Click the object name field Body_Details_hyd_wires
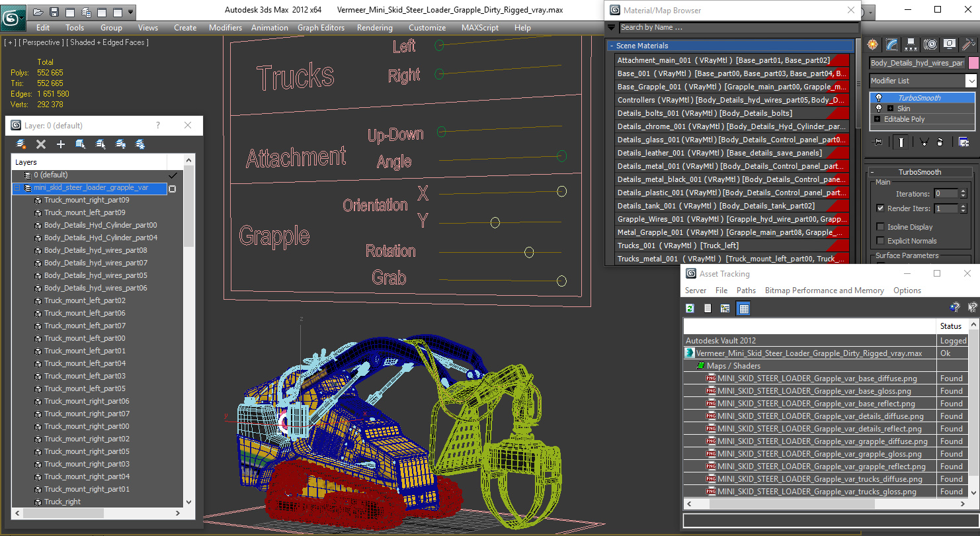 917,63
